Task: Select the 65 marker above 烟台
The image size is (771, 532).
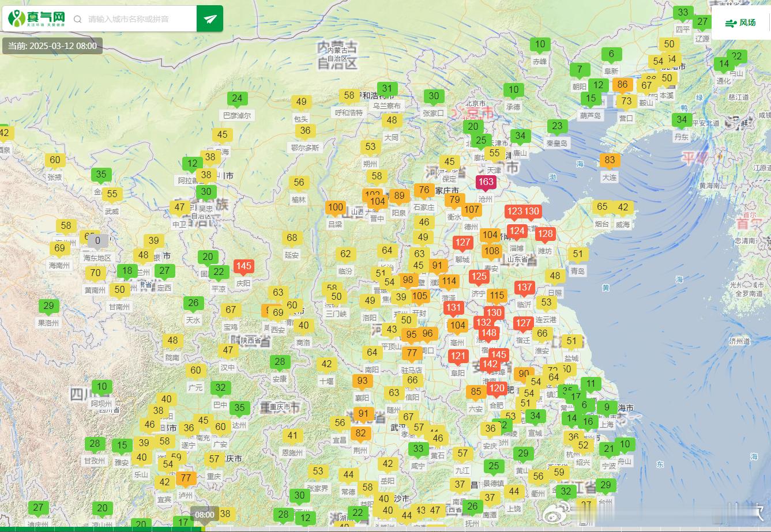Action: (x=603, y=207)
